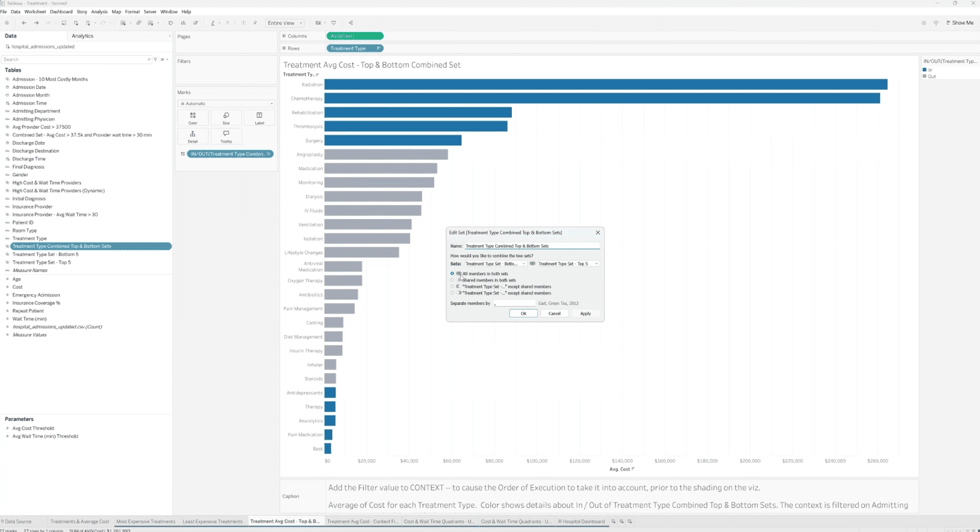Open the Analysis menu
This screenshot has height=532, width=980.
[99, 11]
